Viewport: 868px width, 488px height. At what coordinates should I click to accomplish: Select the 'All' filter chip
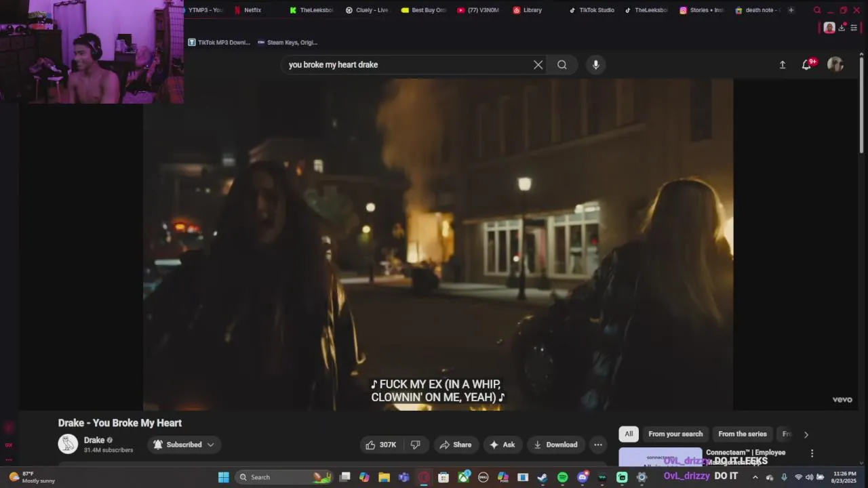click(x=629, y=434)
